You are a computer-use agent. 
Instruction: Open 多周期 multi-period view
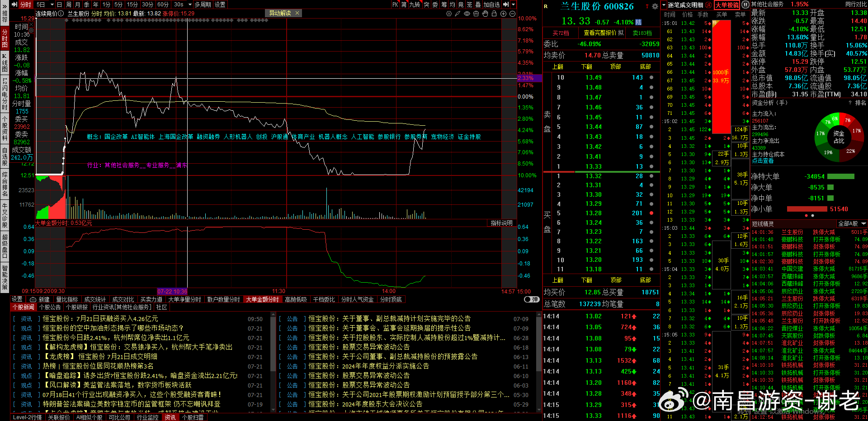203,5
